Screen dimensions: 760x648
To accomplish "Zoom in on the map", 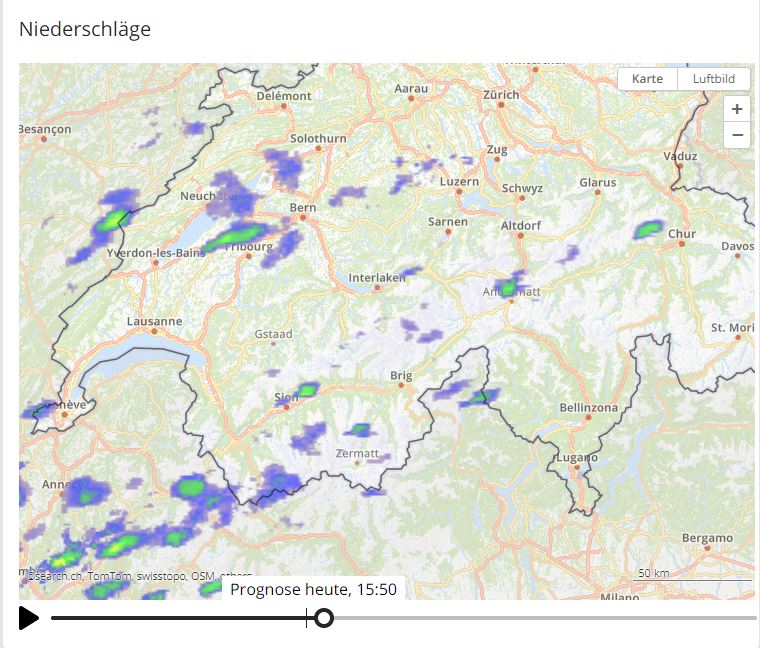I will (737, 109).
